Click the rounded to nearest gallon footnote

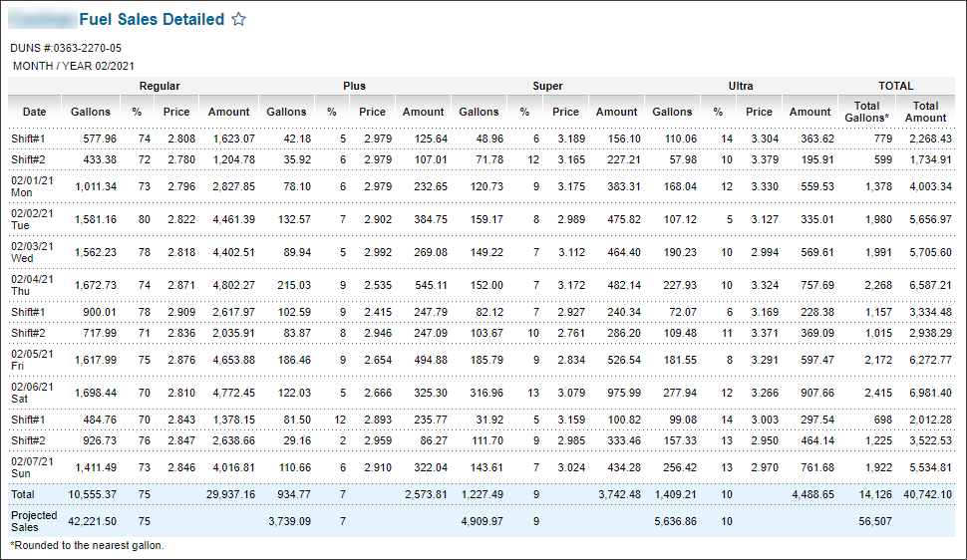(x=87, y=545)
